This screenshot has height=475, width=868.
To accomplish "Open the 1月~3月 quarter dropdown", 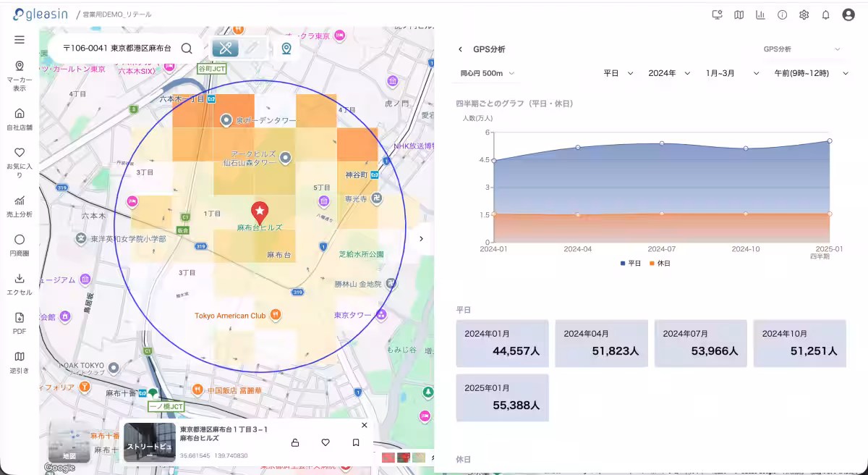I will click(x=732, y=73).
